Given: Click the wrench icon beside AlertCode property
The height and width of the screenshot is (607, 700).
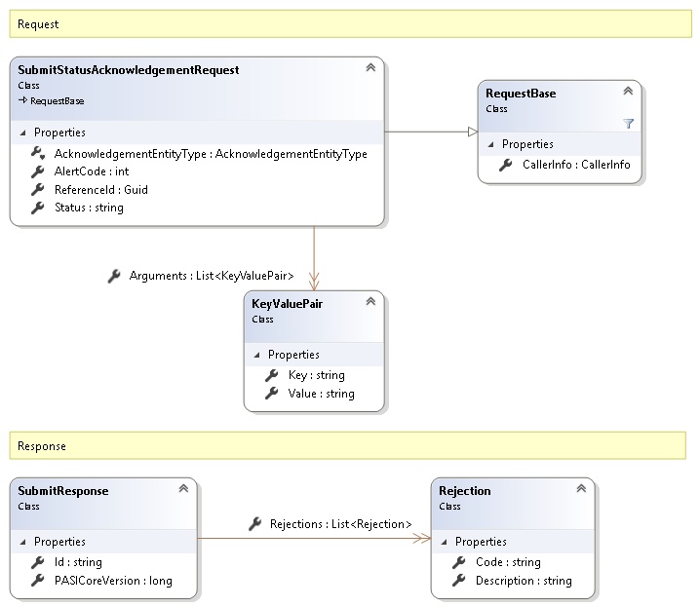Looking at the screenshot, I should click(37, 171).
